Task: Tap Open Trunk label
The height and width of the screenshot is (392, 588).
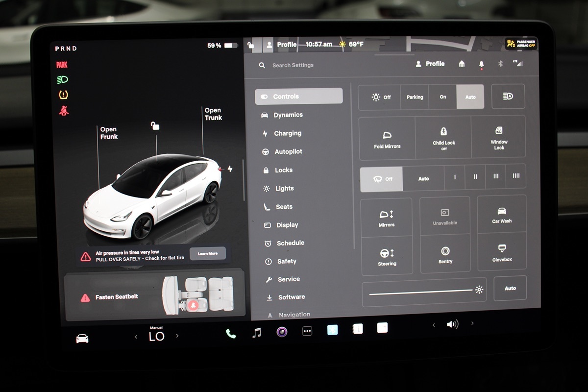Action: 213,114
